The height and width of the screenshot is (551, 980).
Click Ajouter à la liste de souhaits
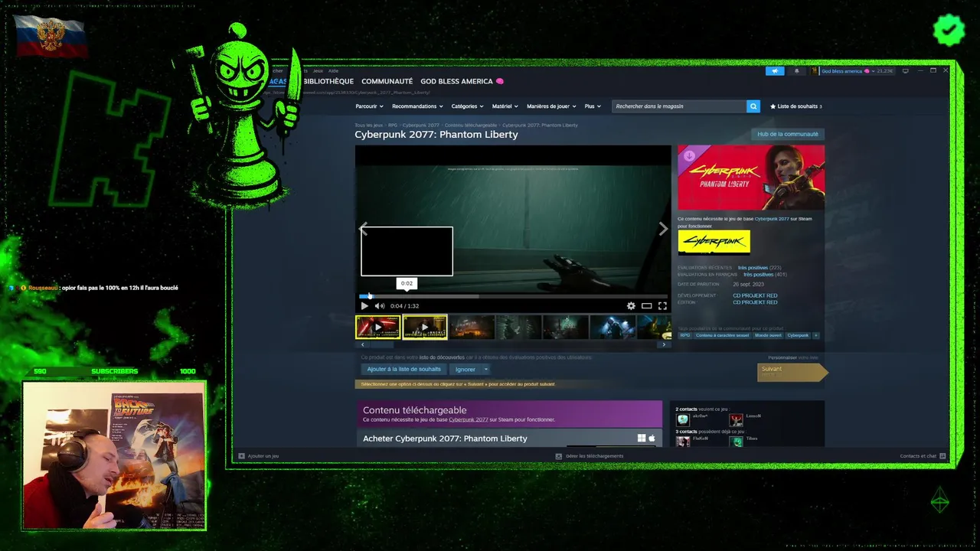404,370
